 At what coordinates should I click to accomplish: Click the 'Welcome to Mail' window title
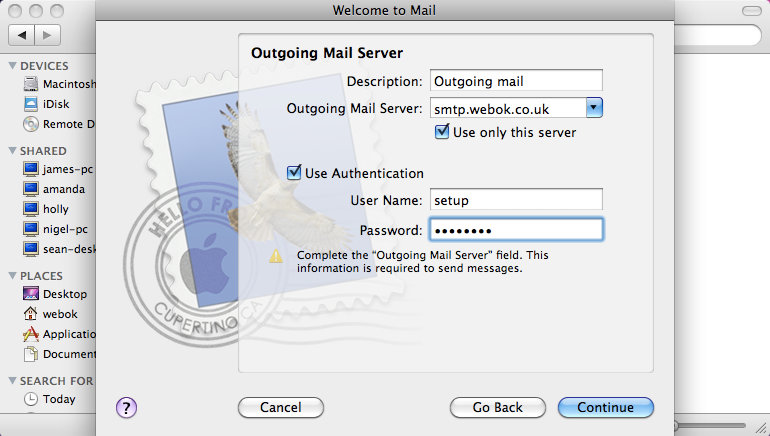(x=384, y=10)
